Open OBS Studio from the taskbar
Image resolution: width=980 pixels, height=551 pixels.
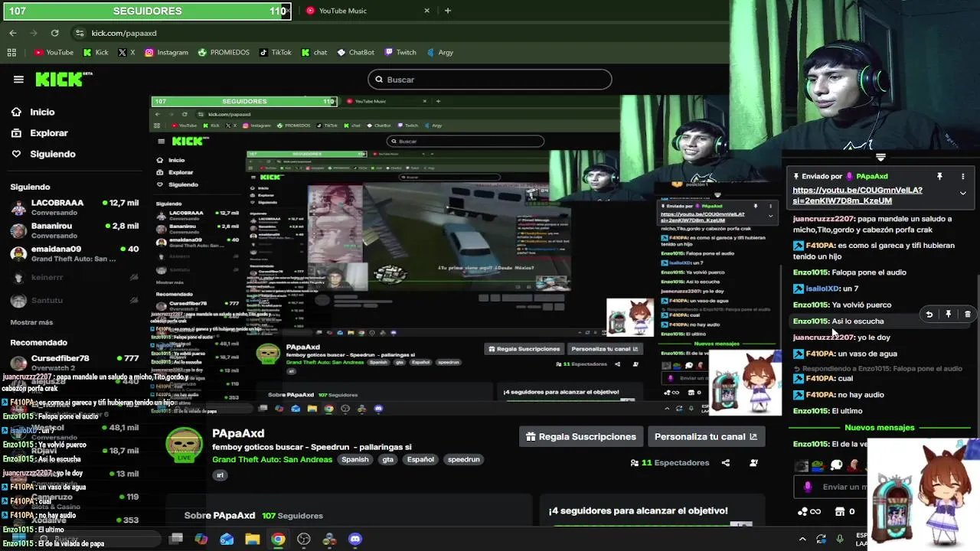[x=304, y=539]
